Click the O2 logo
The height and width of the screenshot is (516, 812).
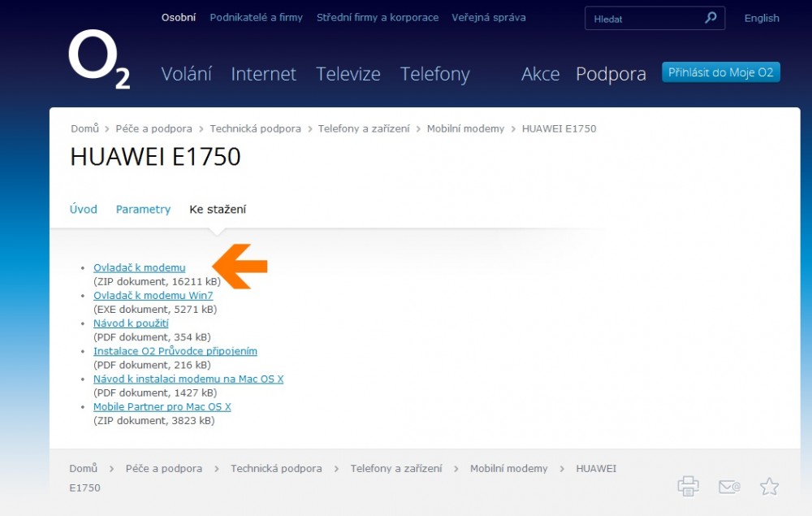click(99, 60)
